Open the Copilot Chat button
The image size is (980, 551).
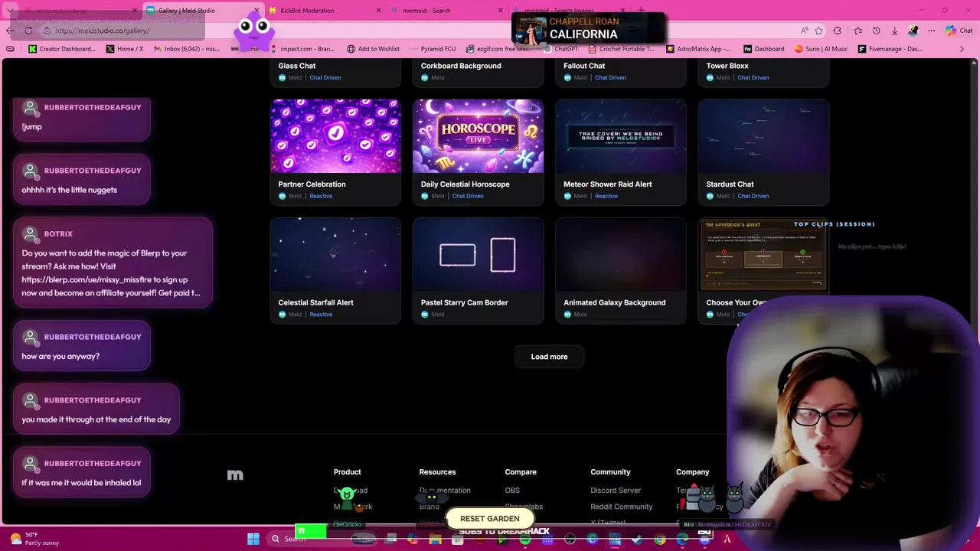pos(959,31)
